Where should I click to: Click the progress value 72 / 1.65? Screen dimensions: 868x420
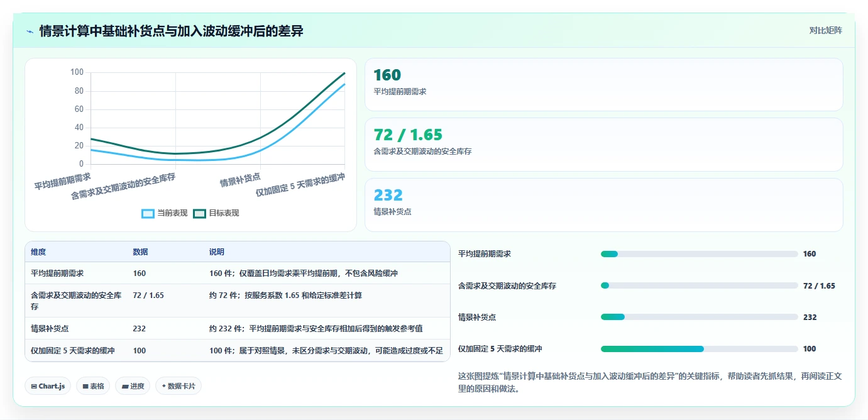pyautogui.click(x=819, y=285)
